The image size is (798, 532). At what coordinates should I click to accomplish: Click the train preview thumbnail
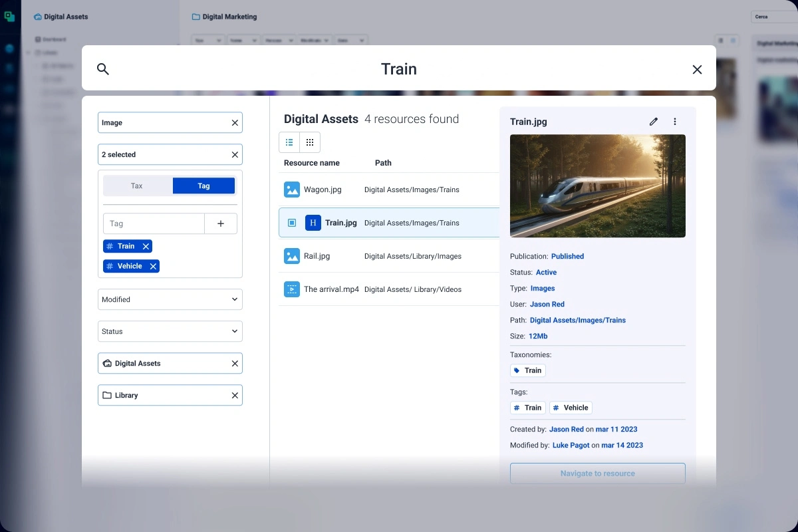(x=597, y=186)
